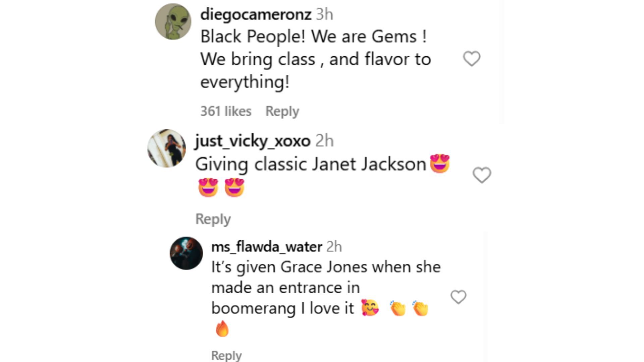Like diegocameronz's comment with the heart
Image resolution: width=644 pixels, height=362 pixels.
point(472,59)
